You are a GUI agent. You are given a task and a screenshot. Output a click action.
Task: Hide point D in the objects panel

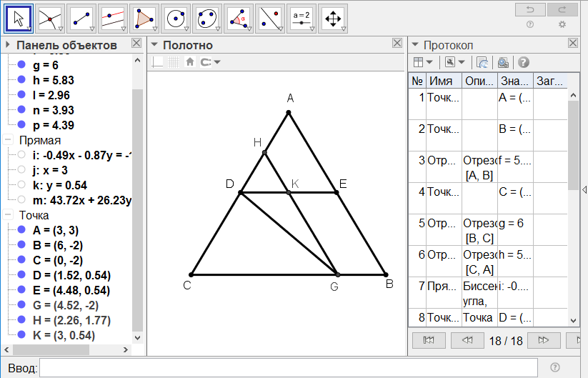coord(22,275)
